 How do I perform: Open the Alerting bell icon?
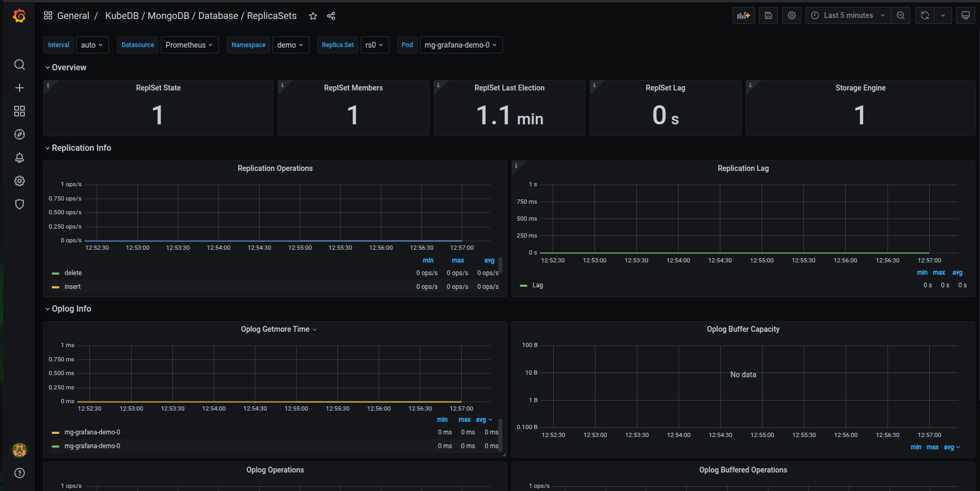coord(20,158)
